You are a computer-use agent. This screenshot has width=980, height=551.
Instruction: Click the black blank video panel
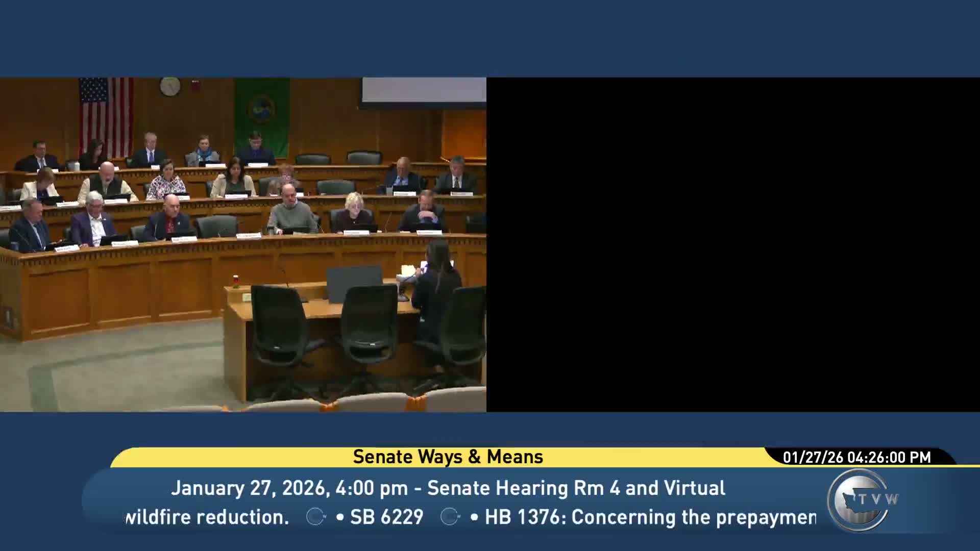733,245
